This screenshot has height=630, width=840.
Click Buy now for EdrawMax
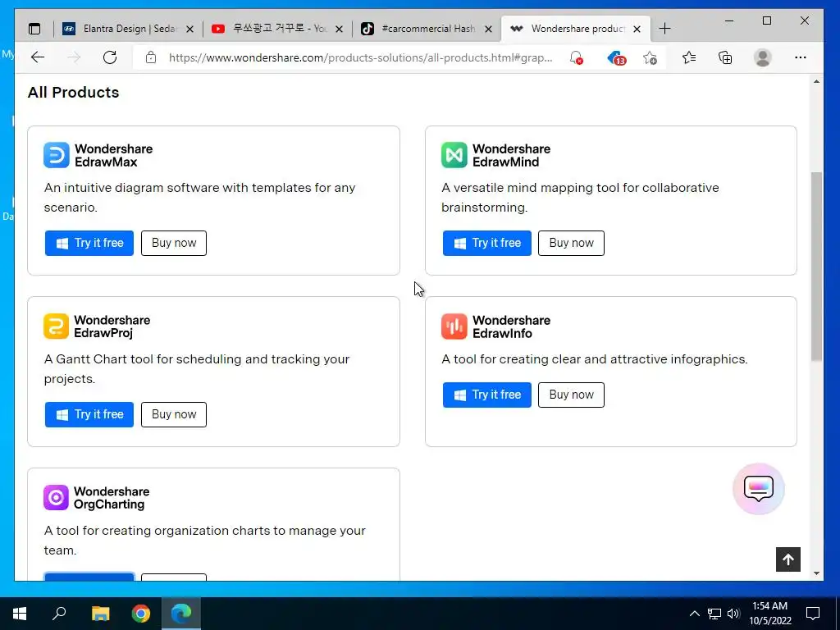click(x=174, y=243)
